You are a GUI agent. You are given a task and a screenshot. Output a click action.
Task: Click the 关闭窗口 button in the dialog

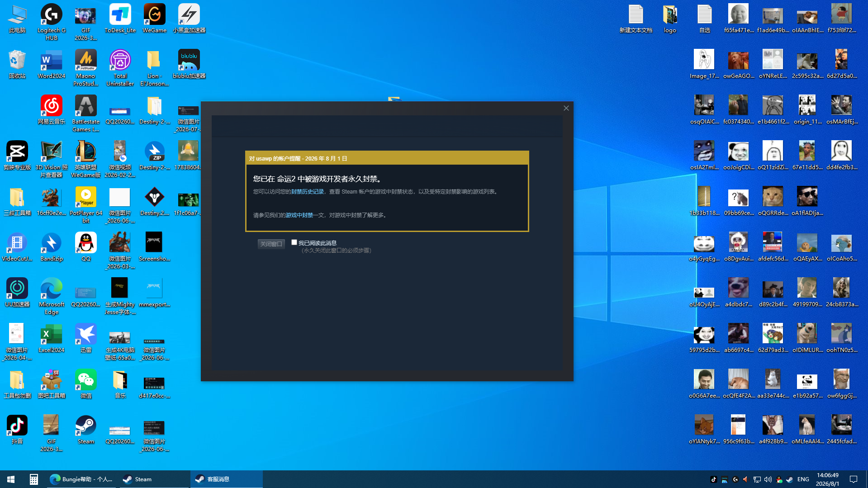point(271,244)
